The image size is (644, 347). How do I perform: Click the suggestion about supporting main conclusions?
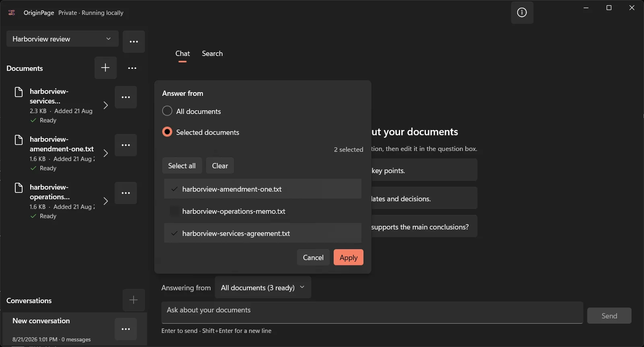tap(424, 226)
